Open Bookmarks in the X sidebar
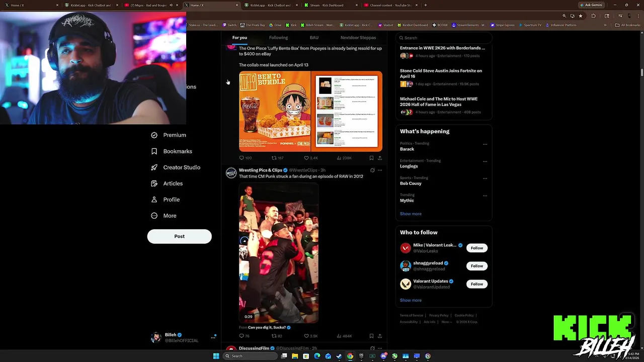This screenshot has width=644, height=362. pyautogui.click(x=172, y=151)
